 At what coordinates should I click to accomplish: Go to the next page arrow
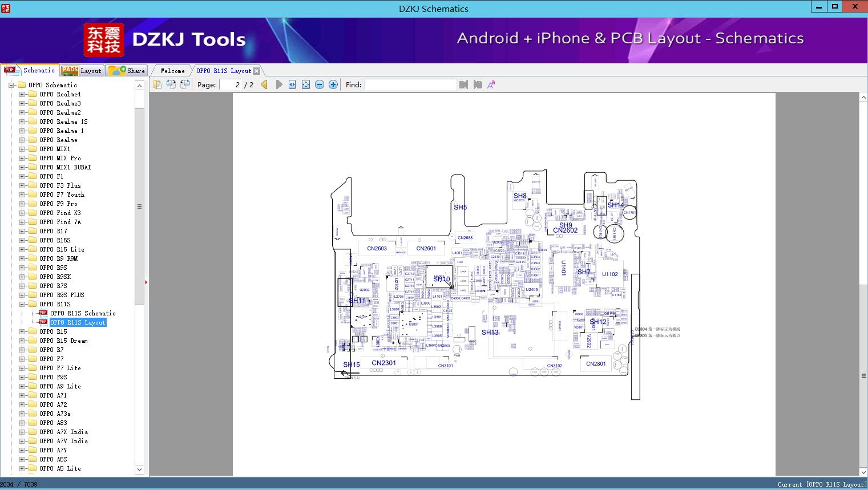click(x=279, y=84)
